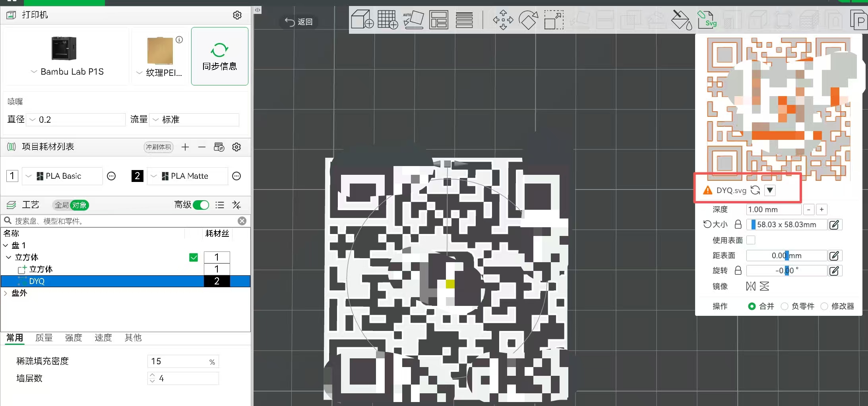Decrease depth with the minus button

tap(809, 209)
